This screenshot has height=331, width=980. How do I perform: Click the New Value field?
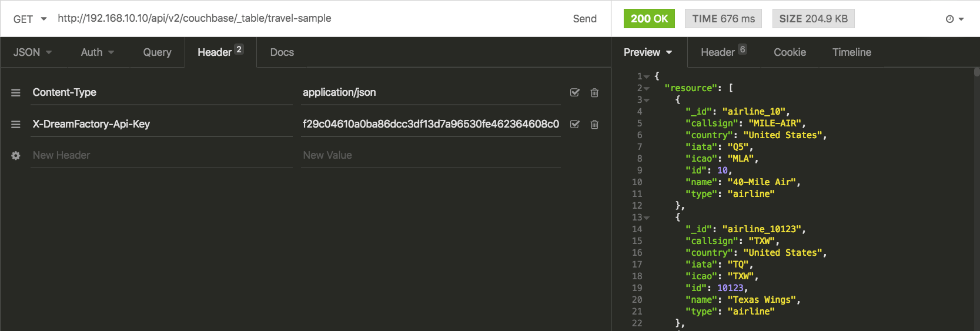(x=431, y=155)
